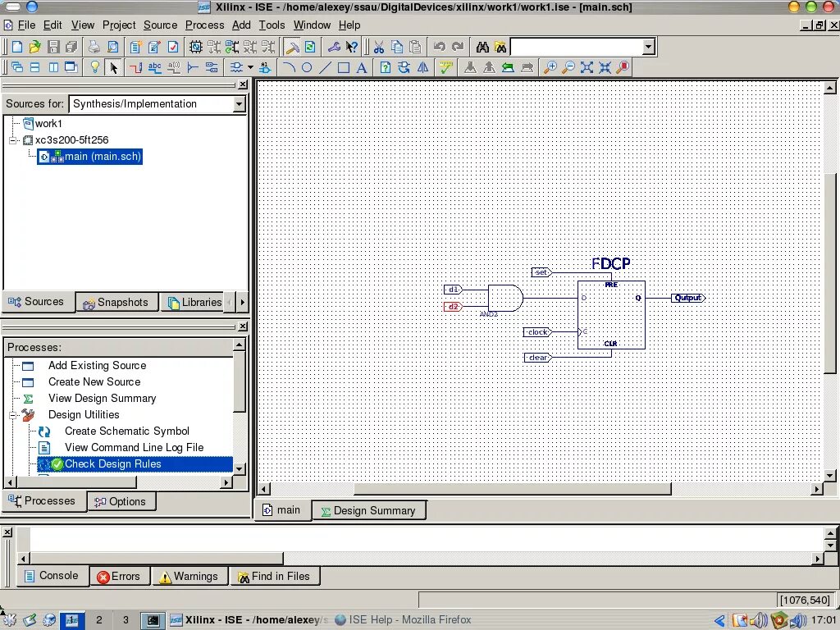Select work1 project tree item
Viewport: 840px width, 630px height.
[43, 124]
